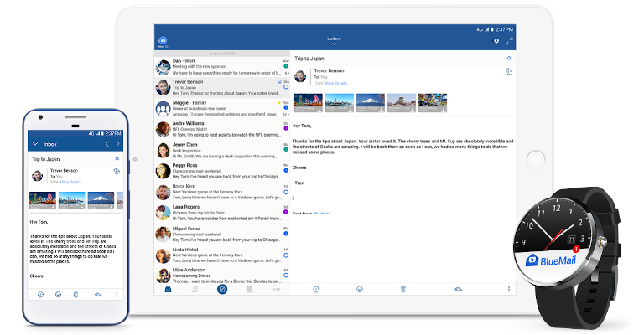644x335 pixels.
Task: Toggle blue dot on Meggie - Family row
Action: (286, 107)
